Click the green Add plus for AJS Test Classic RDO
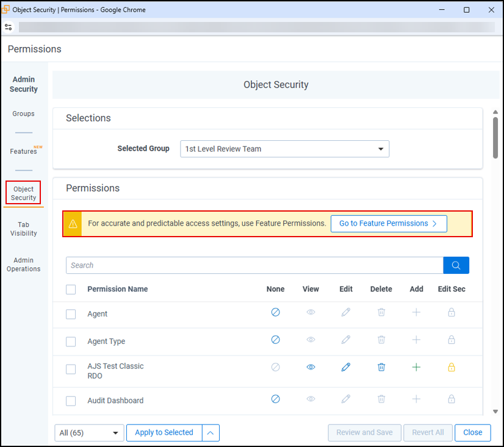Viewport: 504px width, 447px height. click(x=416, y=367)
